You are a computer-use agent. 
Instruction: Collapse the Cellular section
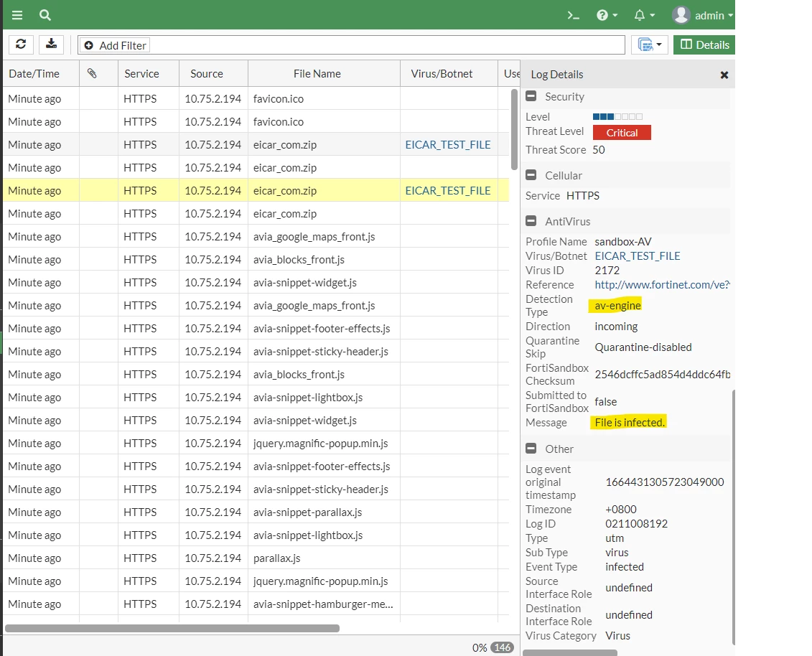[531, 175]
